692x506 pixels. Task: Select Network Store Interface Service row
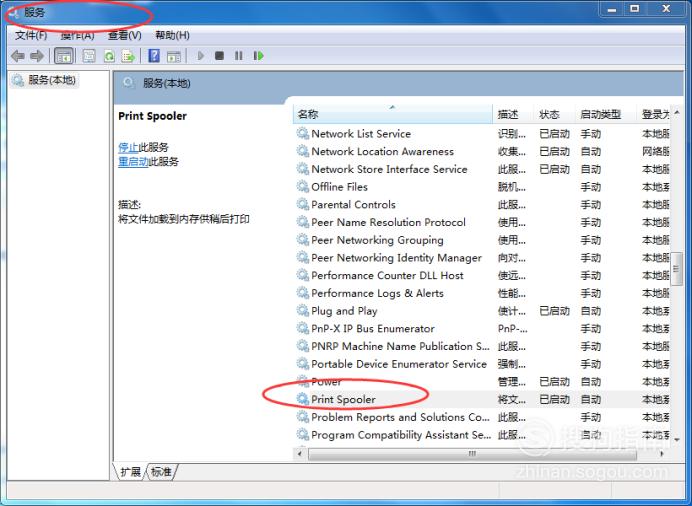[x=482, y=169]
